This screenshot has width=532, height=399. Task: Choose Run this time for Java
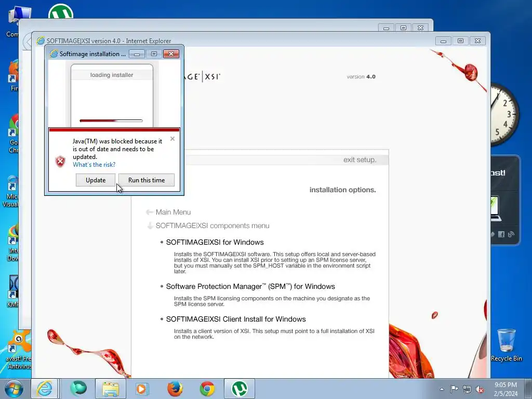click(x=147, y=180)
